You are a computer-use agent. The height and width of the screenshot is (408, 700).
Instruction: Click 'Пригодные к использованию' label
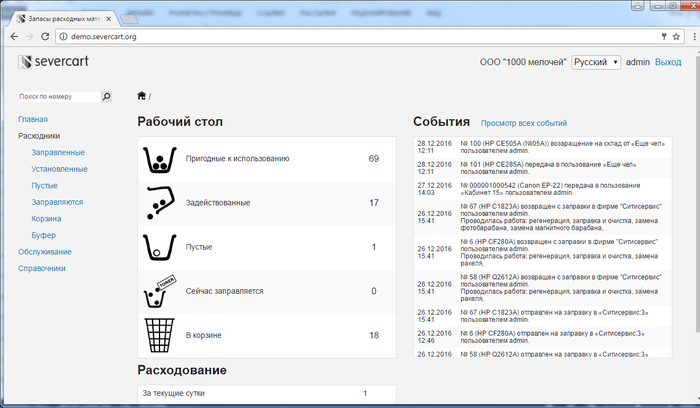[x=238, y=158]
